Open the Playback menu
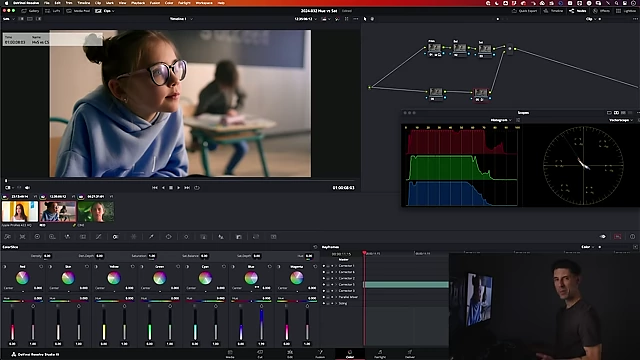 click(138, 3)
